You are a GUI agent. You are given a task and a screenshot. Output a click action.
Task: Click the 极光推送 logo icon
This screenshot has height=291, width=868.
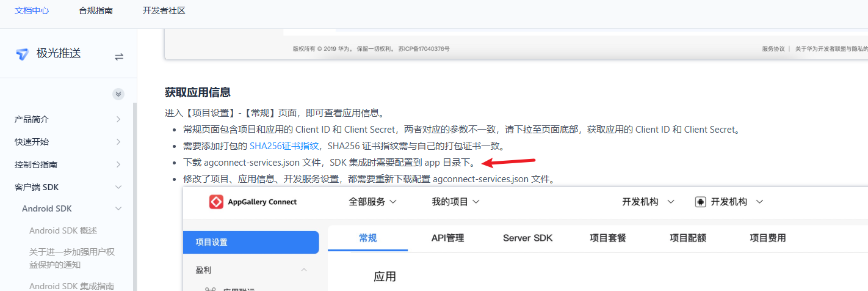coord(22,54)
